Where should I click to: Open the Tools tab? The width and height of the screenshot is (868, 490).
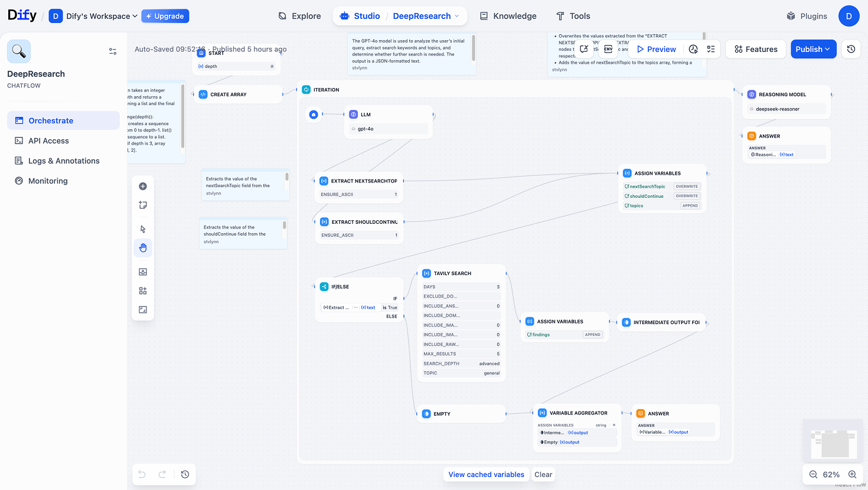point(573,16)
